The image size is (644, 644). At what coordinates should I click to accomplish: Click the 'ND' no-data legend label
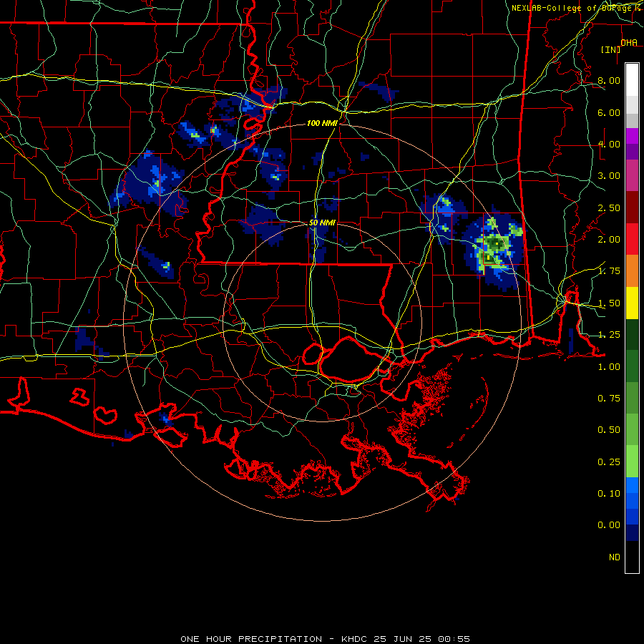(x=615, y=557)
